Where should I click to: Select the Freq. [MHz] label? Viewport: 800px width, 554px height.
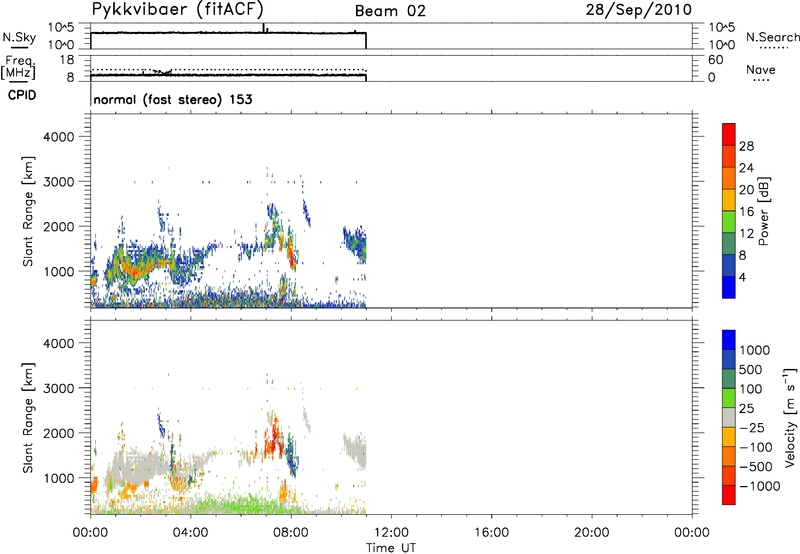[x=18, y=68]
